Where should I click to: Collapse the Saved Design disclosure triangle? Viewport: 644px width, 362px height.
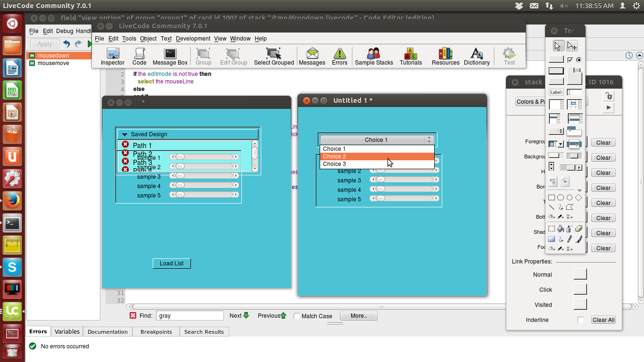point(125,134)
